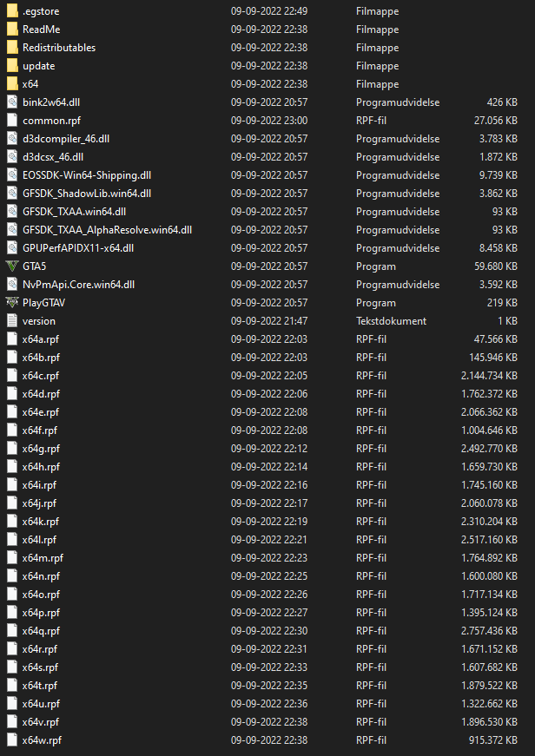Select the .egstore folder icon
Viewport: 535px width, 756px height.
point(12,11)
